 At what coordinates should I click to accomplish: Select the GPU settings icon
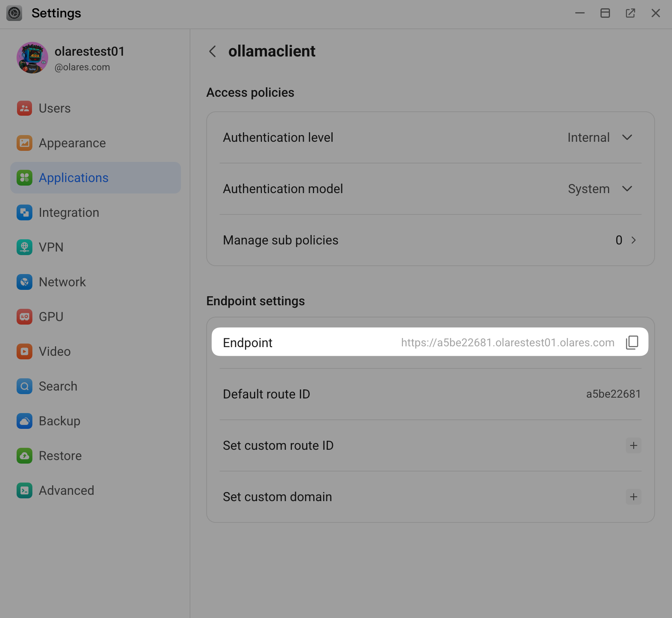tap(24, 316)
